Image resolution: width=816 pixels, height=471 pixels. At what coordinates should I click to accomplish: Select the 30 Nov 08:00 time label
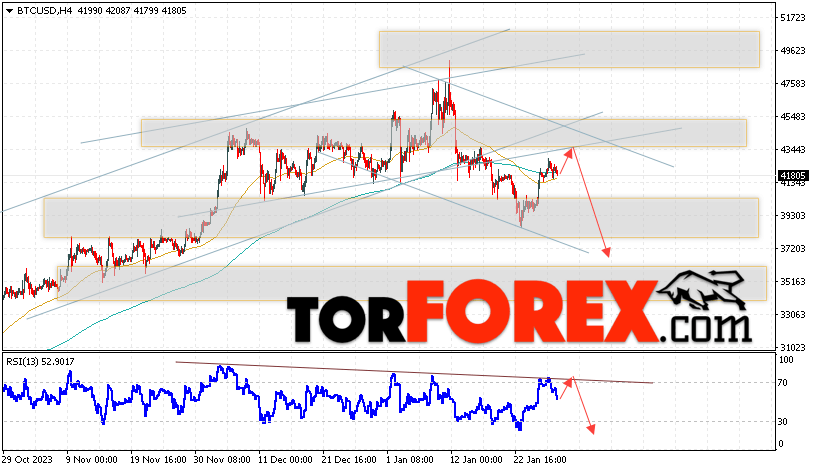[x=222, y=460]
